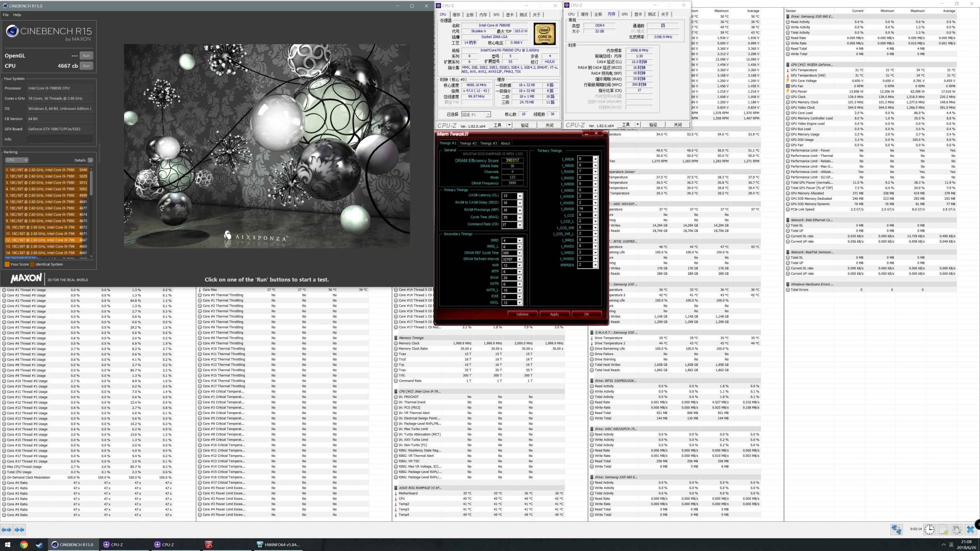Click OK in Mem TweakIt
The height and width of the screenshot is (551, 980).
586,314
